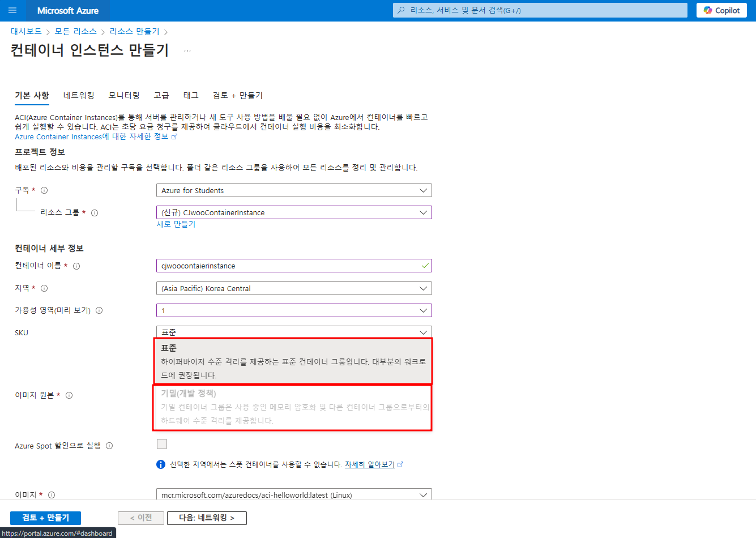The image size is (756, 538).
Task: Click 검토 + 만들기 button
Action: pyautogui.click(x=45, y=518)
